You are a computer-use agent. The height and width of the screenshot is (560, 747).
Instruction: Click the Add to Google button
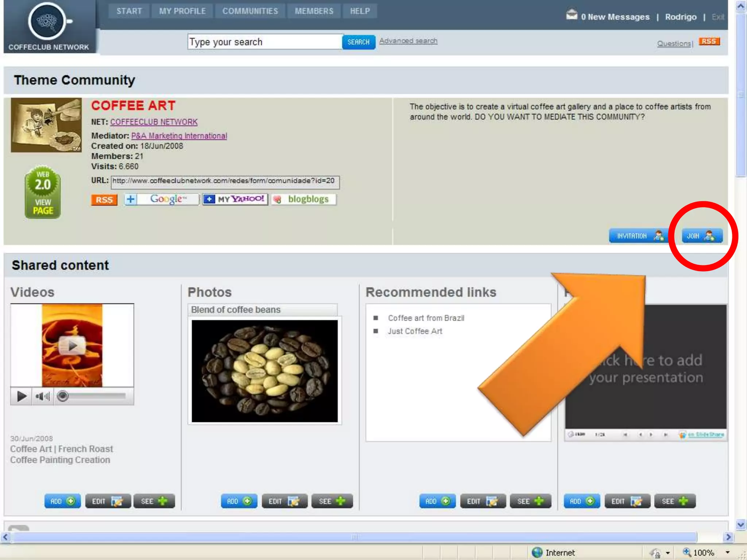pyautogui.click(x=162, y=199)
